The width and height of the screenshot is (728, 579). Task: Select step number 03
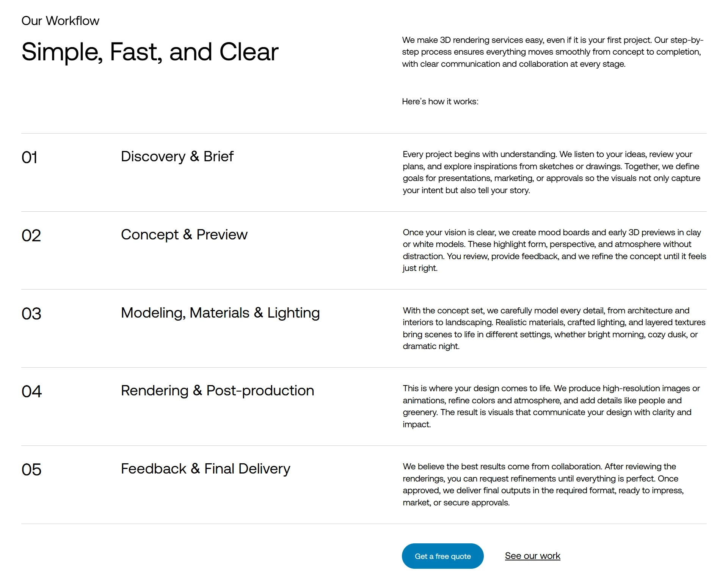coord(31,314)
